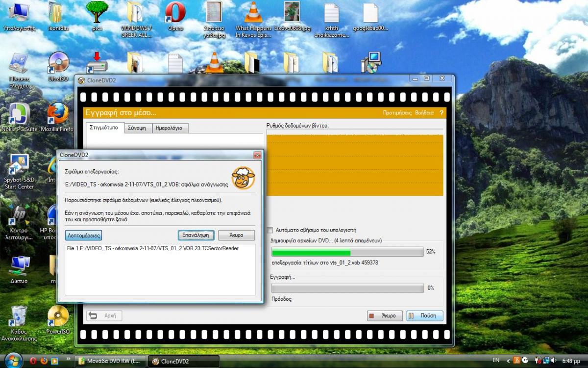Launch UltraISO desktop shortcut
The height and width of the screenshot is (368, 588).
coord(58,66)
